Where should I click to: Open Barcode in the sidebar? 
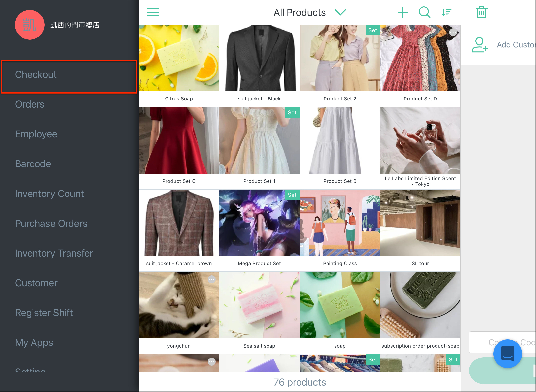(x=33, y=164)
